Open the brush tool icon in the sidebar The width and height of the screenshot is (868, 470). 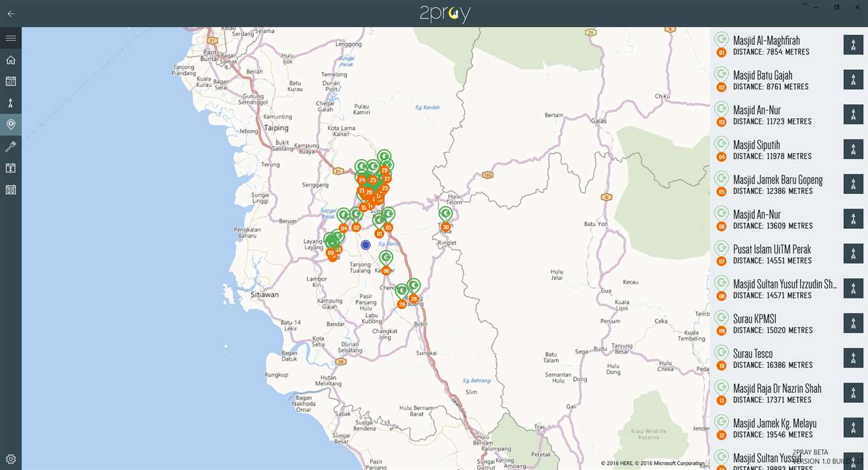tap(11, 146)
